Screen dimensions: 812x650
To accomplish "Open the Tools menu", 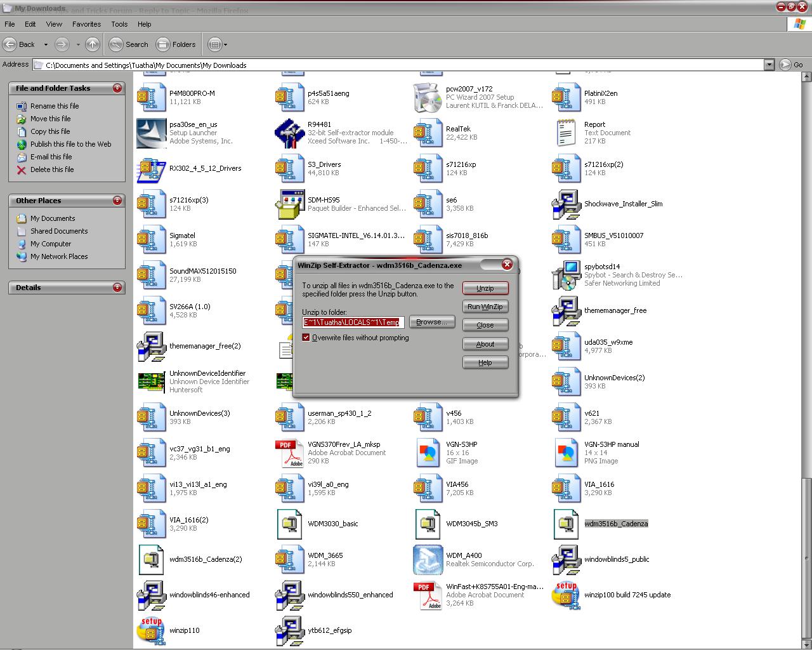I will pos(119,24).
